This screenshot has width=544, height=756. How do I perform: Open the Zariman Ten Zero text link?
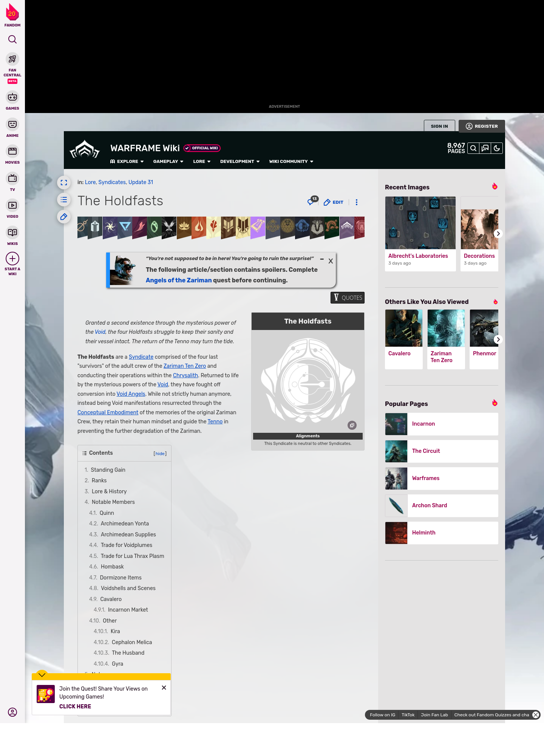click(x=185, y=366)
